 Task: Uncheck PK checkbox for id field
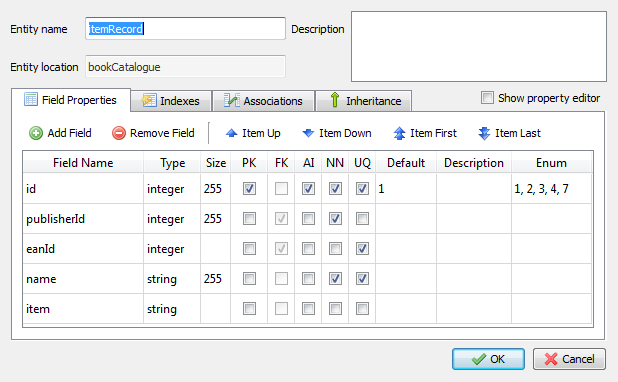coord(249,188)
